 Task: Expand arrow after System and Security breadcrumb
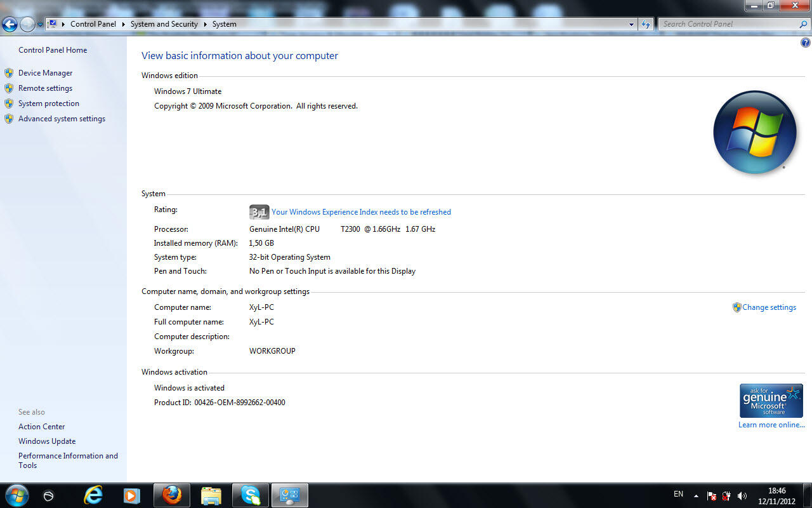206,24
